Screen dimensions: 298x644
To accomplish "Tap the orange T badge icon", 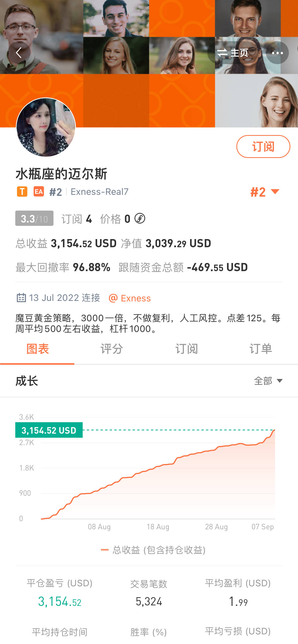I will [x=22, y=192].
